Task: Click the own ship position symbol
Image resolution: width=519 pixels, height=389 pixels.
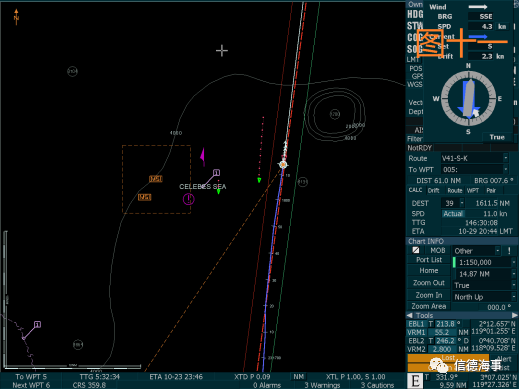Action: (x=283, y=165)
